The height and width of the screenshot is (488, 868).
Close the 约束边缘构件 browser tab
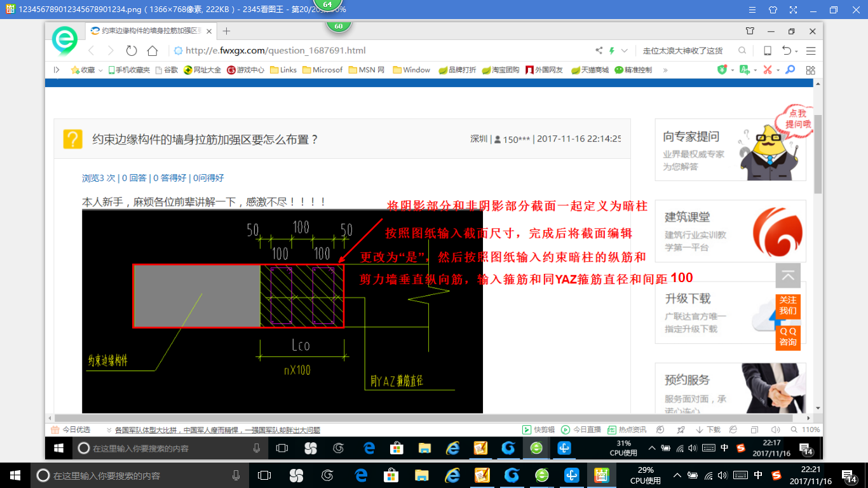click(208, 30)
